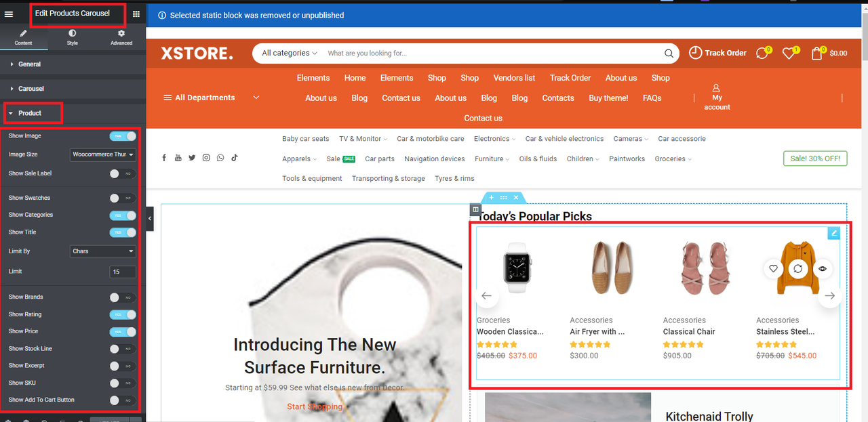The width and height of the screenshot is (868, 422).
Task: Click the search magnifier icon
Action: pos(669,54)
